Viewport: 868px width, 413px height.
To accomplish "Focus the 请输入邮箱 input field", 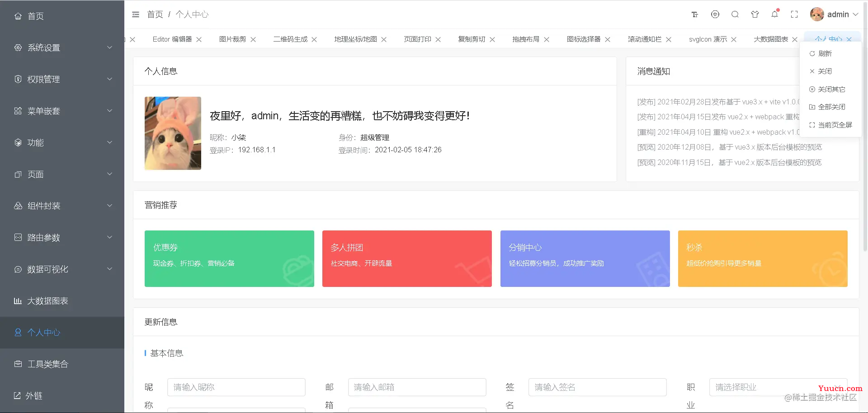I will 417,387.
